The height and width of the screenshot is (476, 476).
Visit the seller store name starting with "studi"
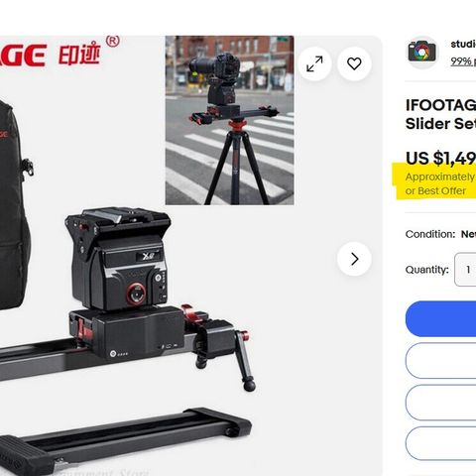463,44
